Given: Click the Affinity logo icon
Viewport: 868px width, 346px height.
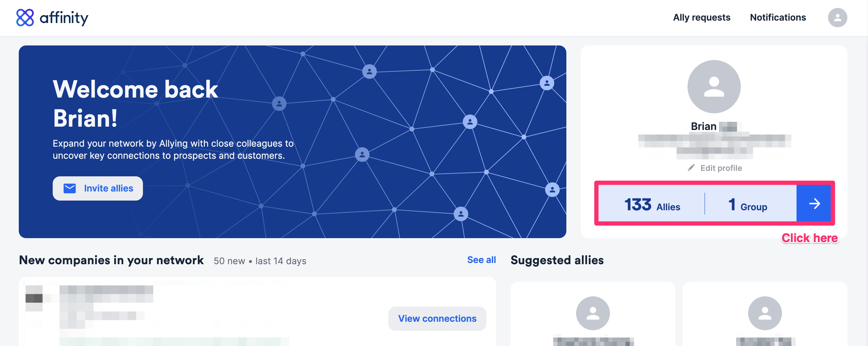Looking at the screenshot, I should pyautogui.click(x=25, y=18).
